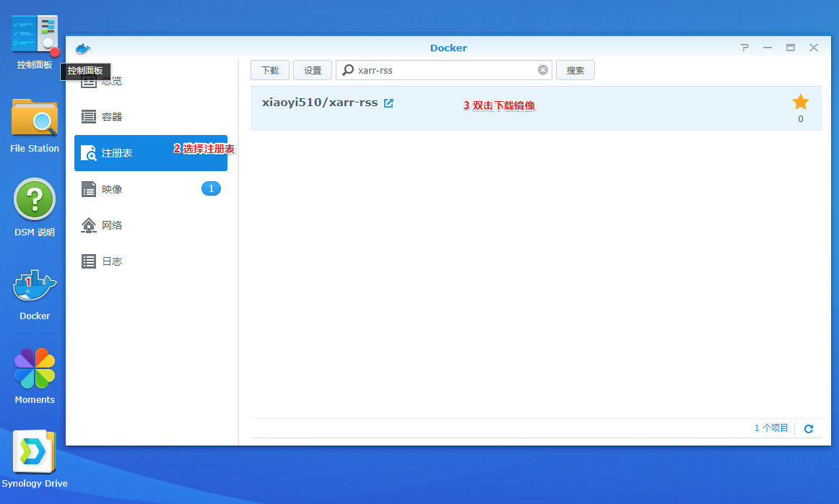This screenshot has height=504, width=839.
Task: Select the xiaoyi510/xarr-rss search result row
Action: [505, 107]
